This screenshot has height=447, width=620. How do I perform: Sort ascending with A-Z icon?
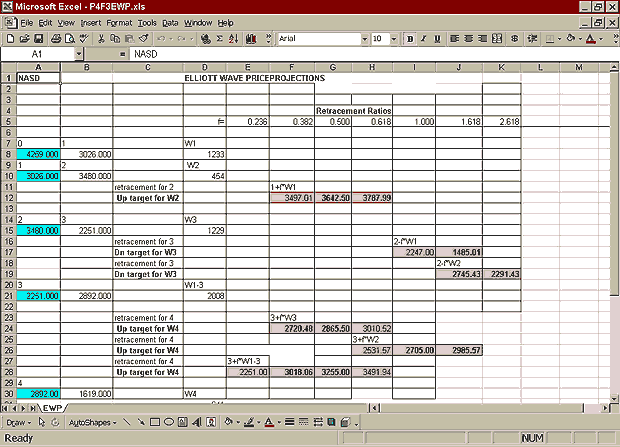[234, 38]
